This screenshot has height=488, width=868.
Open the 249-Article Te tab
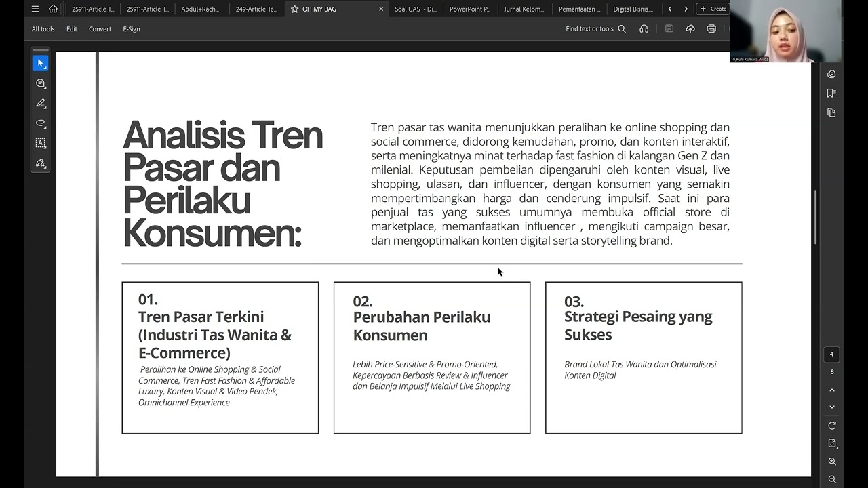(256, 9)
